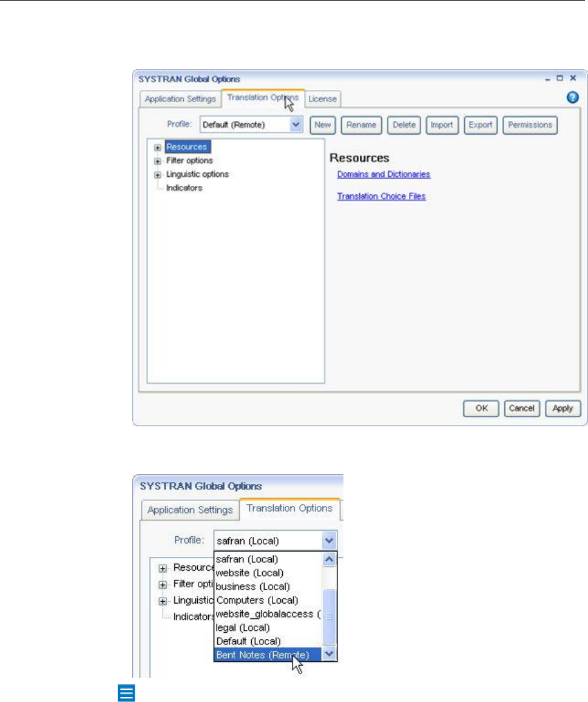588x702 pixels.
Task: Click the profile list scroll up arrow
Action: tap(329, 559)
